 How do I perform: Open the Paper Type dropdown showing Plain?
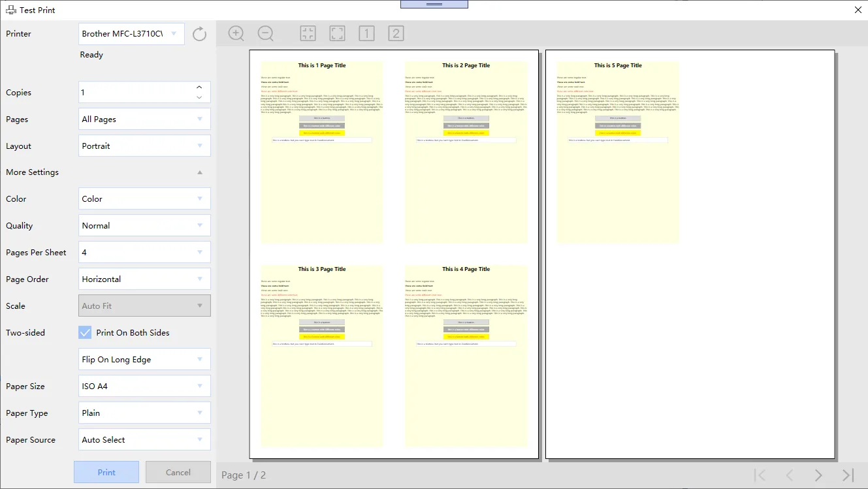tap(144, 413)
